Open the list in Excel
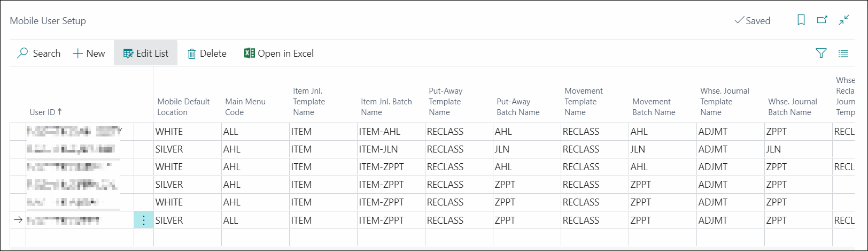The image size is (868, 251). 279,54
